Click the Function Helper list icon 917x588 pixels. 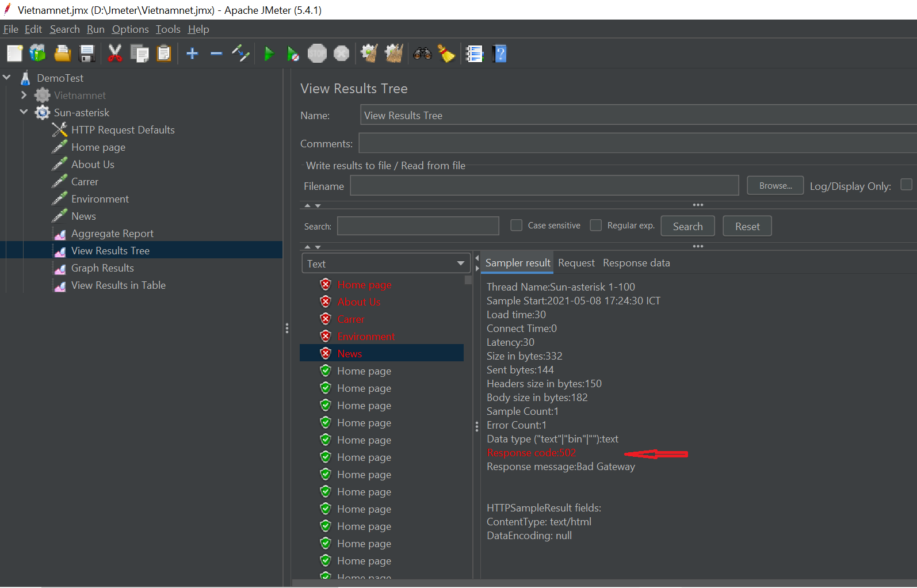474,54
